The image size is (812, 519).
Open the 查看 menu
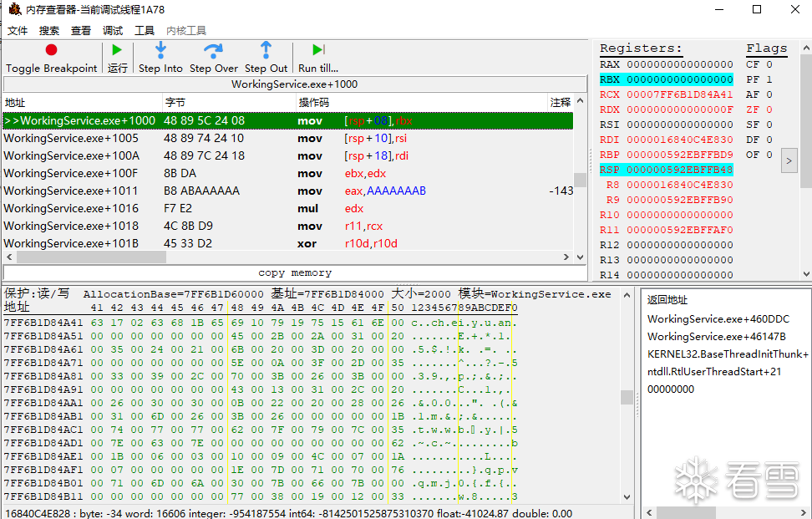tap(81, 31)
